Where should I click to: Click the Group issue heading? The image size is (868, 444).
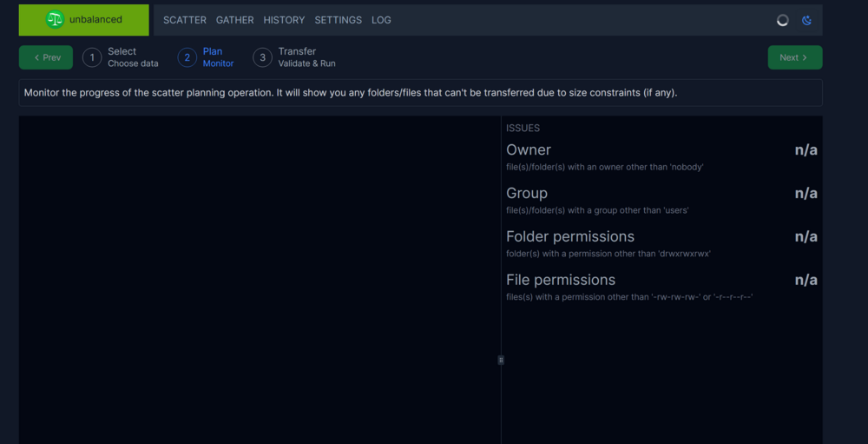527,194
